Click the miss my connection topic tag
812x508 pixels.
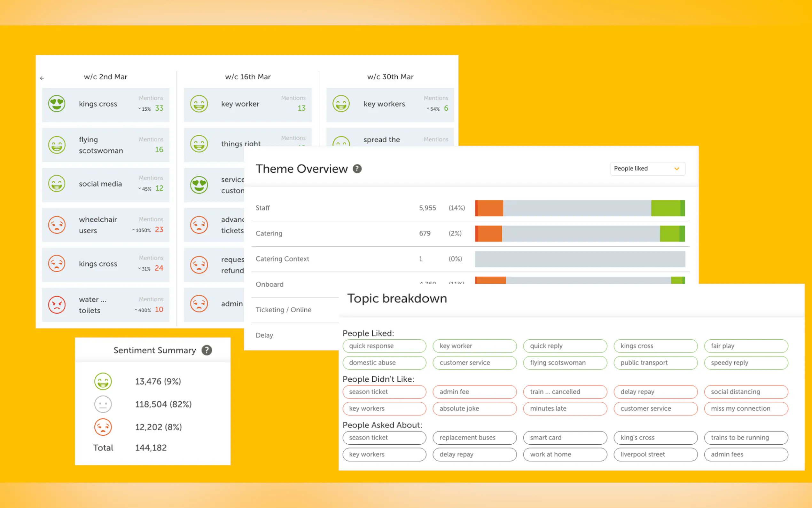click(746, 409)
